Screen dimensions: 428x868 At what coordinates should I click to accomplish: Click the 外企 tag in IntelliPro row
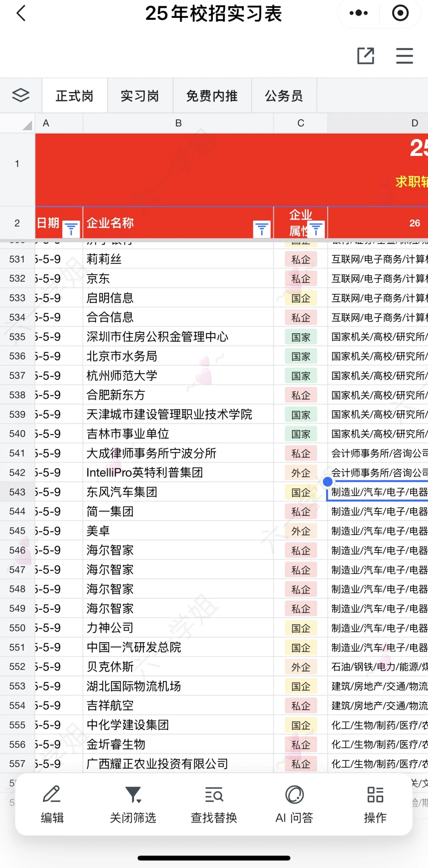pyautogui.click(x=301, y=473)
